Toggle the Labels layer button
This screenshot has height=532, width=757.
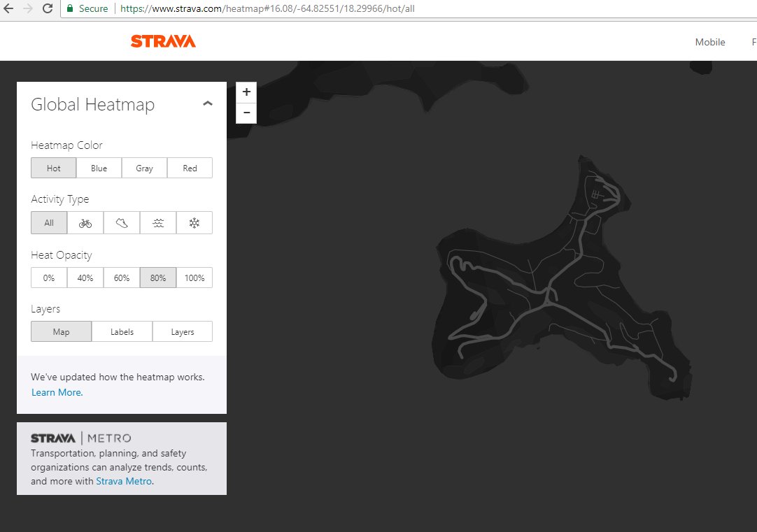122,332
